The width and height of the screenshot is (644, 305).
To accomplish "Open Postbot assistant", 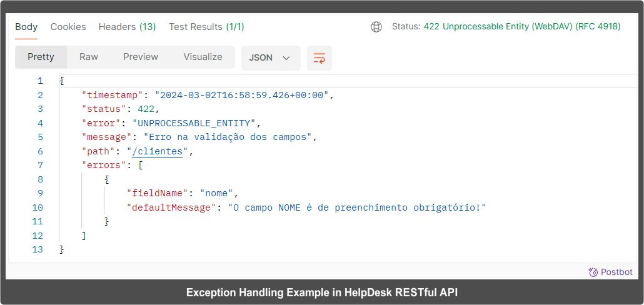I will coord(610,272).
